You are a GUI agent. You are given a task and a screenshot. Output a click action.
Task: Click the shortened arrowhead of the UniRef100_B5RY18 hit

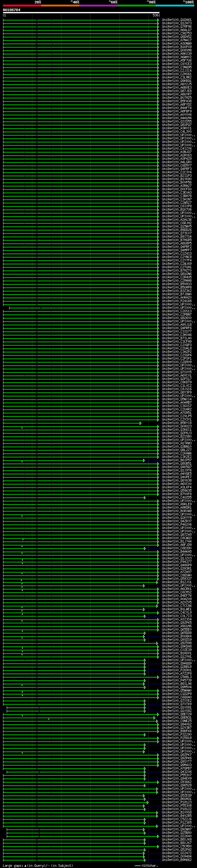pos(140,423)
